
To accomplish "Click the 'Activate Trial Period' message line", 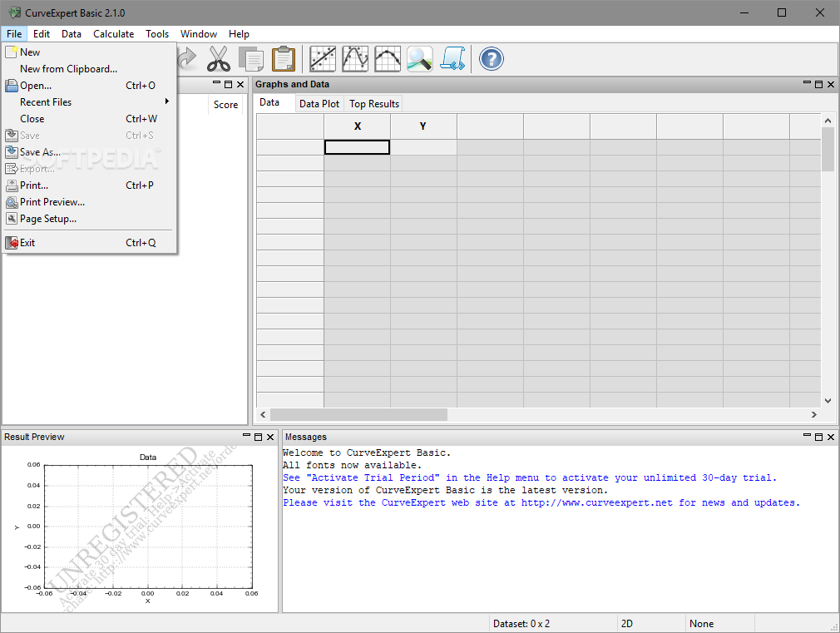I will (529, 477).
